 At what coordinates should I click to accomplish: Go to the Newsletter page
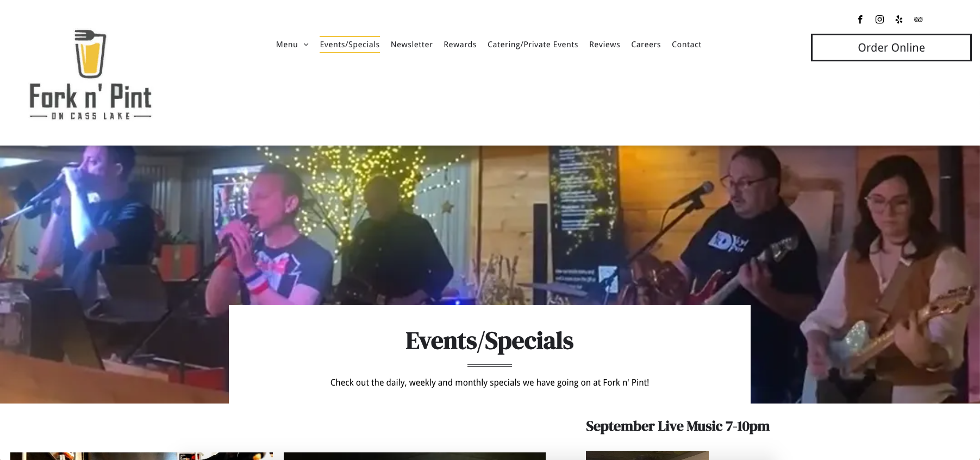point(411,45)
